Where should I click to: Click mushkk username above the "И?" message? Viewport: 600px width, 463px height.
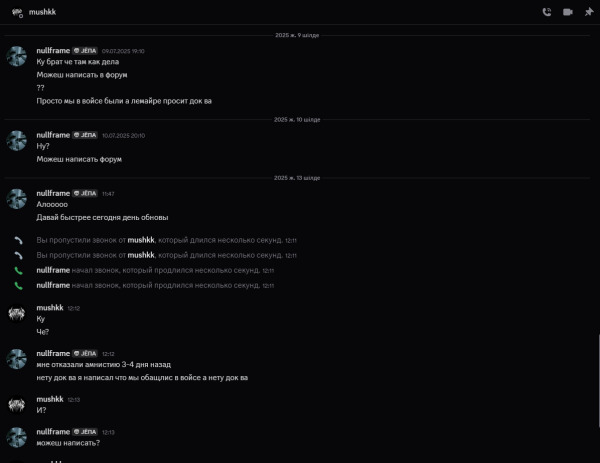pos(50,399)
